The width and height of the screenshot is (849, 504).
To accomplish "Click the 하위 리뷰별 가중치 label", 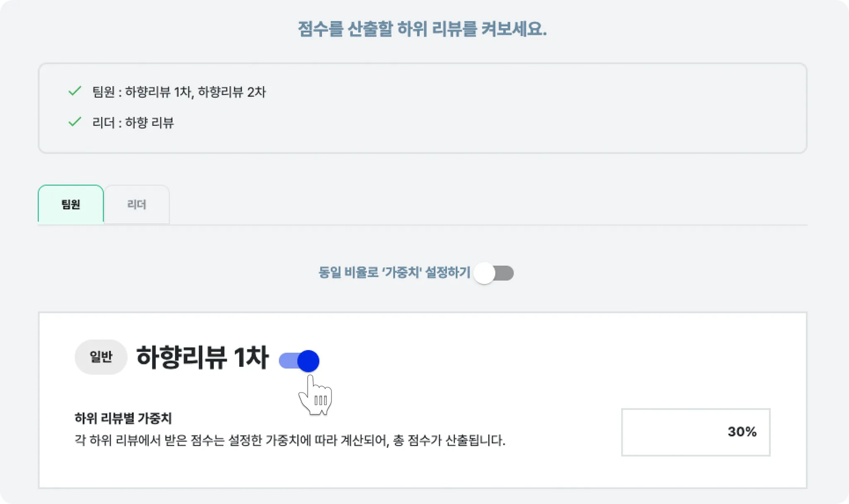I will click(123, 418).
